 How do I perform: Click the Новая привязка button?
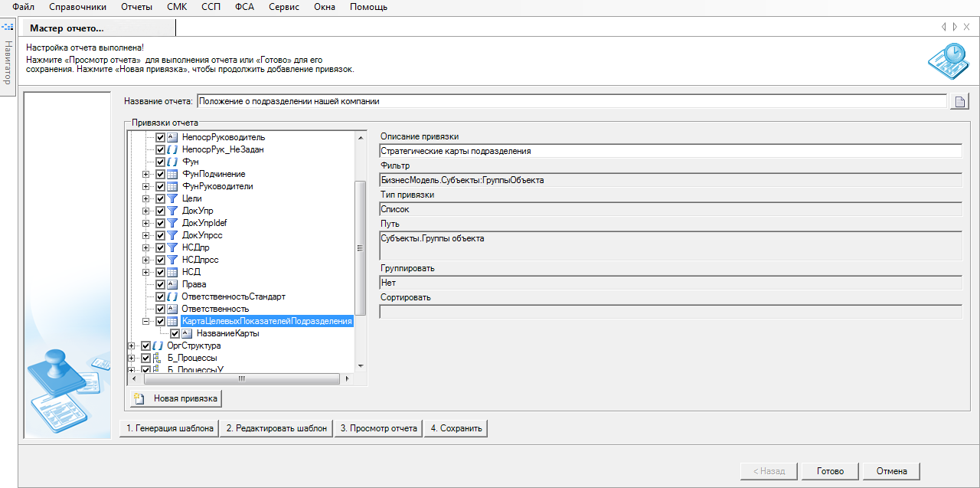point(176,398)
